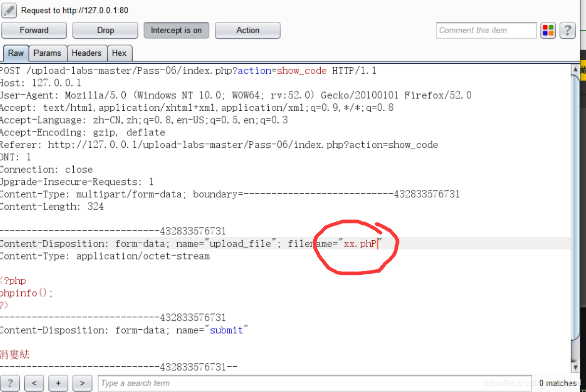Click the Accept-Language header line
Viewport: 586px width, 392px height.
pos(144,120)
